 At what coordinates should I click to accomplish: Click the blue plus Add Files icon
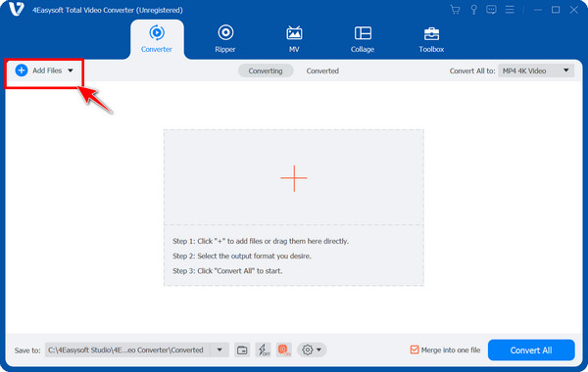pyautogui.click(x=22, y=70)
